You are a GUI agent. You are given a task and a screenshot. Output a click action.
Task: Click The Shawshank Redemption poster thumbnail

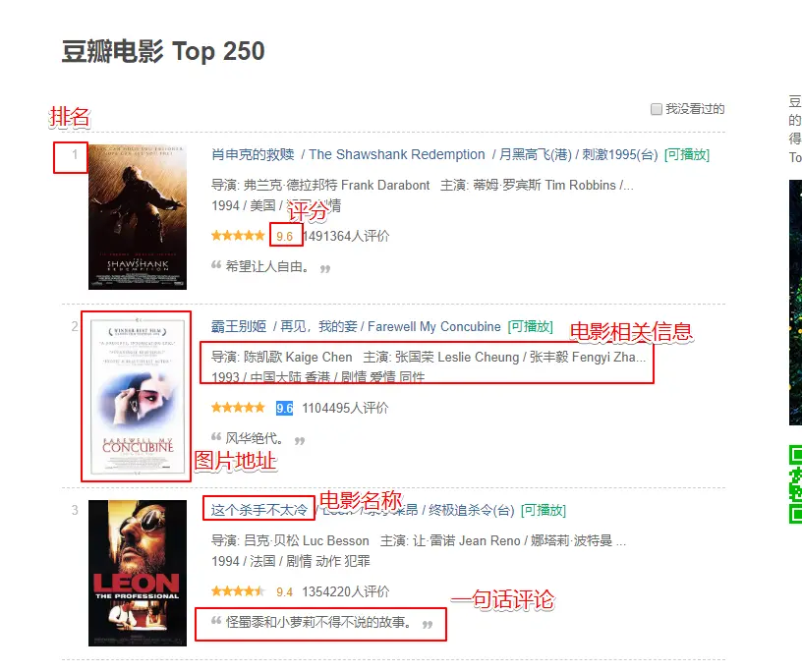(x=137, y=217)
